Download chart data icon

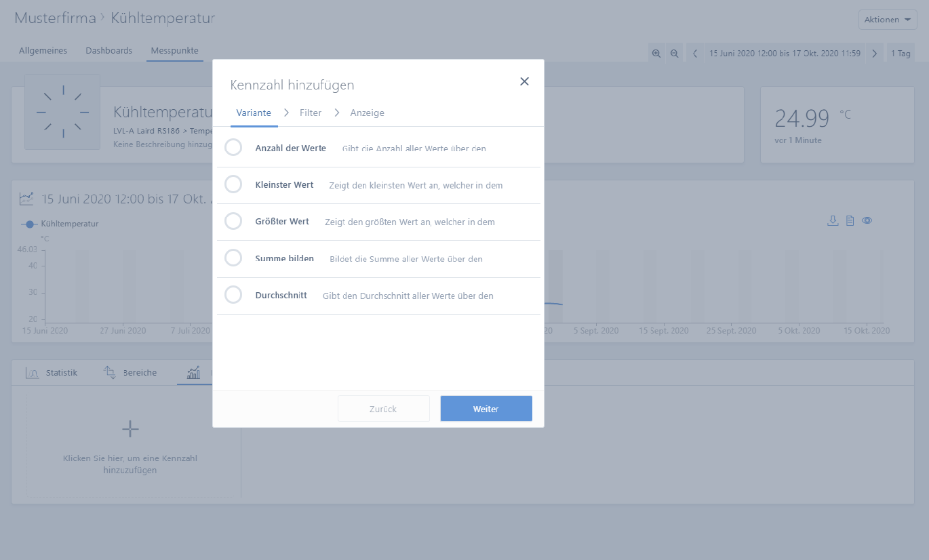coord(833,220)
